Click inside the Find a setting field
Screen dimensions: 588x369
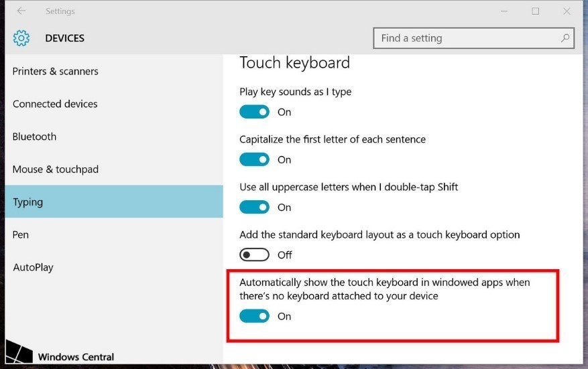tap(473, 38)
